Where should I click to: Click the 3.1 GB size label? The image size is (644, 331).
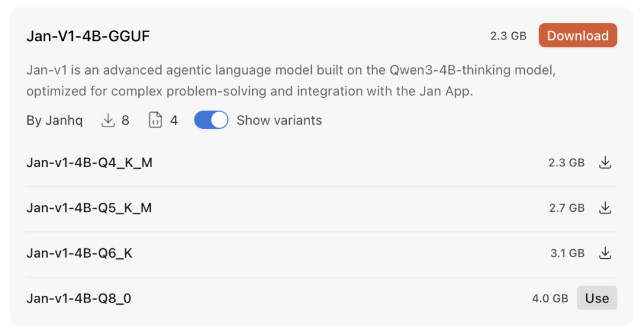(x=567, y=253)
